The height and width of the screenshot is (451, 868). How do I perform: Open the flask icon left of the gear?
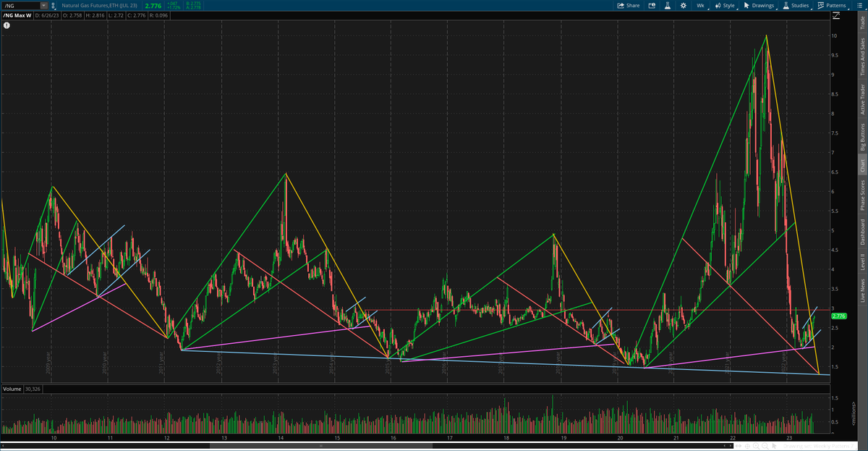pos(668,6)
